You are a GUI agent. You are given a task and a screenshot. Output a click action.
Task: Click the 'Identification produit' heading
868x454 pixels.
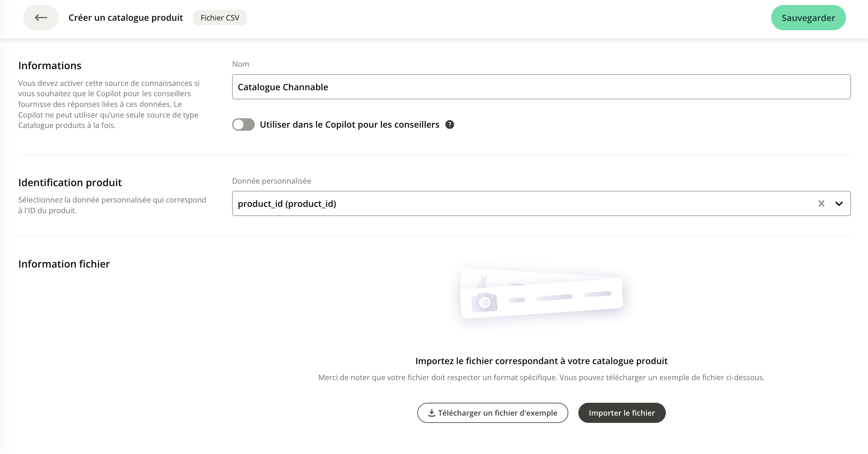pyautogui.click(x=70, y=182)
